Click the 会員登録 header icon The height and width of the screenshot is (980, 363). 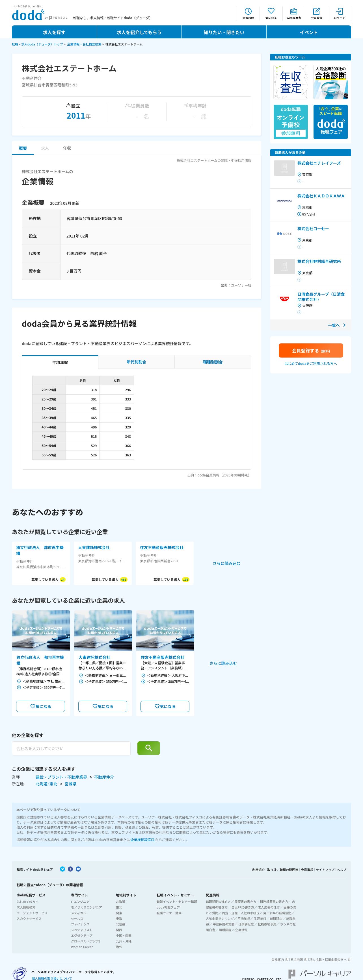pyautogui.click(x=317, y=13)
